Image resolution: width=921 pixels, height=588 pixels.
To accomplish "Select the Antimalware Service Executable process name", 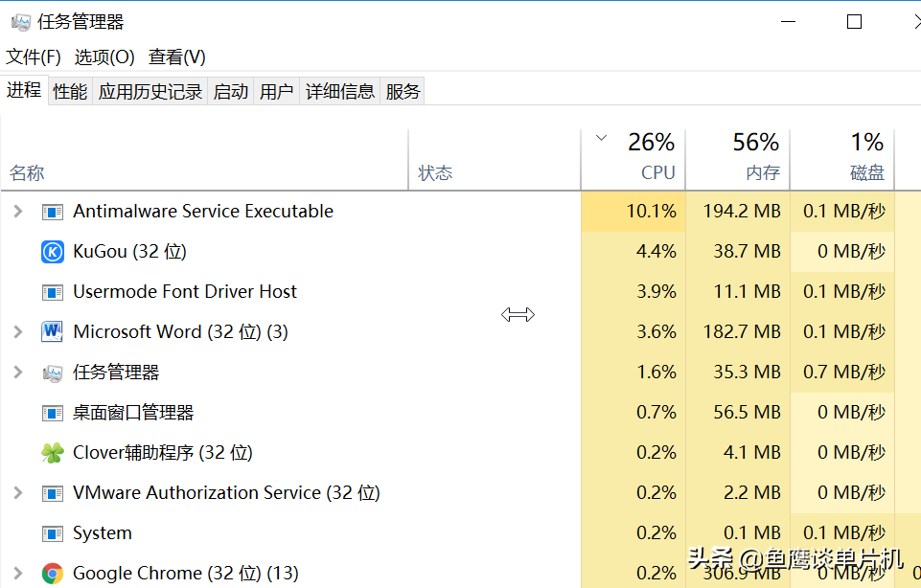I will coord(203,212).
